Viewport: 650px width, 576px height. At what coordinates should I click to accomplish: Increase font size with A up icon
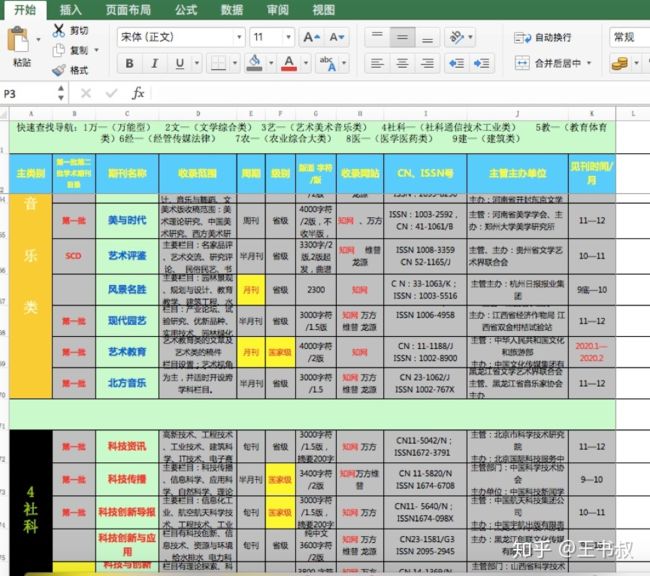point(311,37)
